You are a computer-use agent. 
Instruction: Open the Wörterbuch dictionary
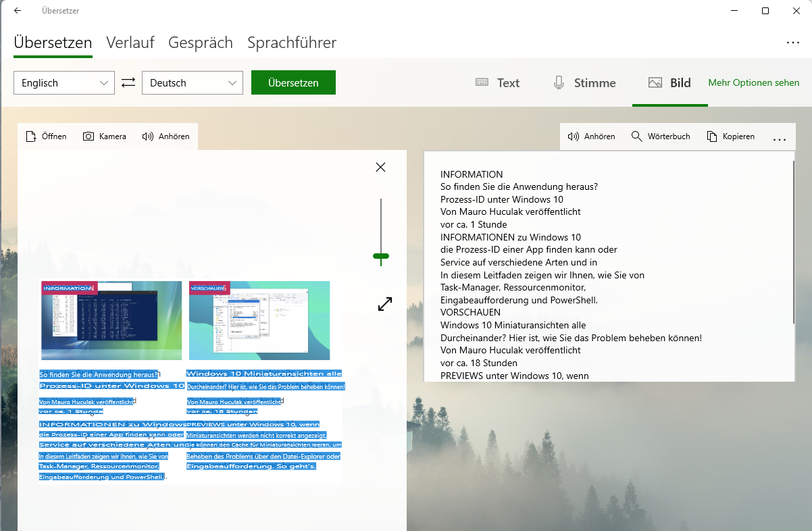coord(661,136)
